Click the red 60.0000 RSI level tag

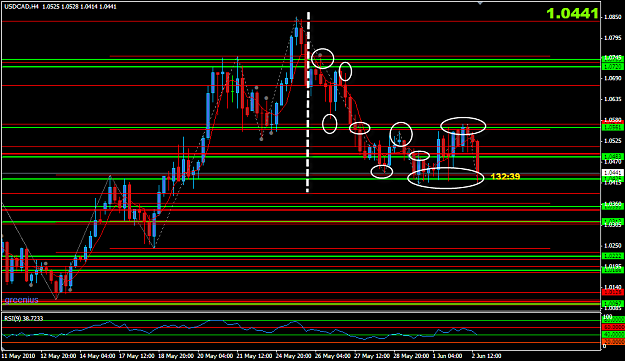pos(613,327)
